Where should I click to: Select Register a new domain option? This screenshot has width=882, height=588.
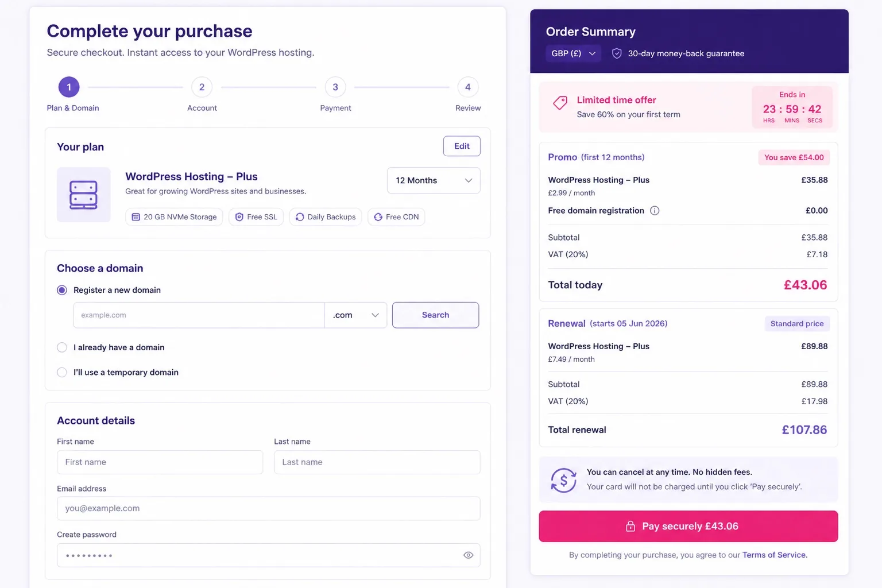tap(62, 290)
